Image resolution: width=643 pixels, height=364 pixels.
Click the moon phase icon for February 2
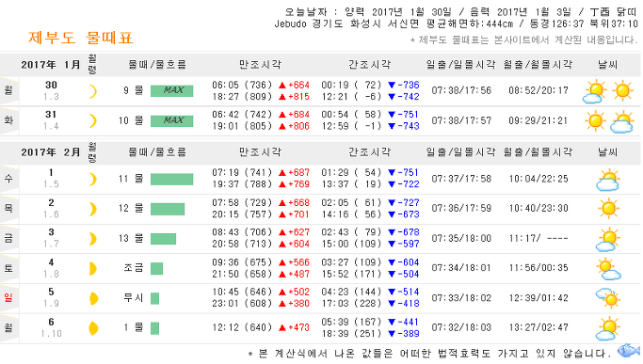[93, 209]
